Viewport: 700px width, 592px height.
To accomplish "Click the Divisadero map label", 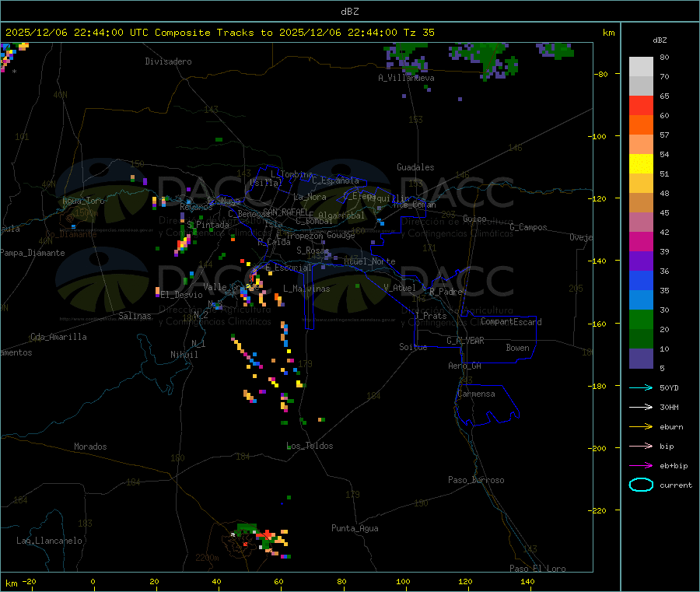I will (x=168, y=61).
